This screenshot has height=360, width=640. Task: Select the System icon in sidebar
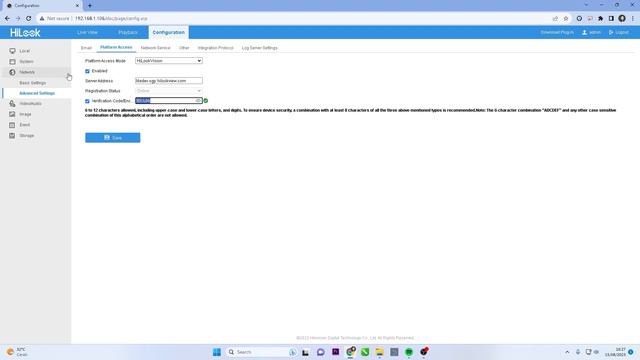tap(12, 62)
